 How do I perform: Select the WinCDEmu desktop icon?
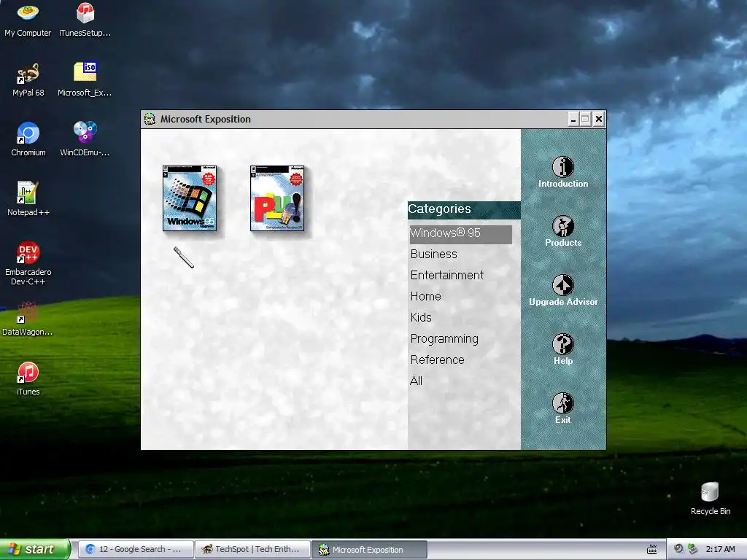[x=85, y=139]
